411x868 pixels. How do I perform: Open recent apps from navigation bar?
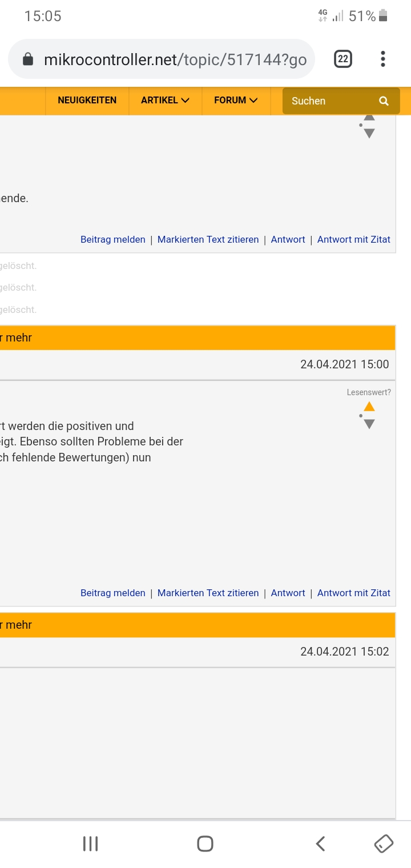90,843
